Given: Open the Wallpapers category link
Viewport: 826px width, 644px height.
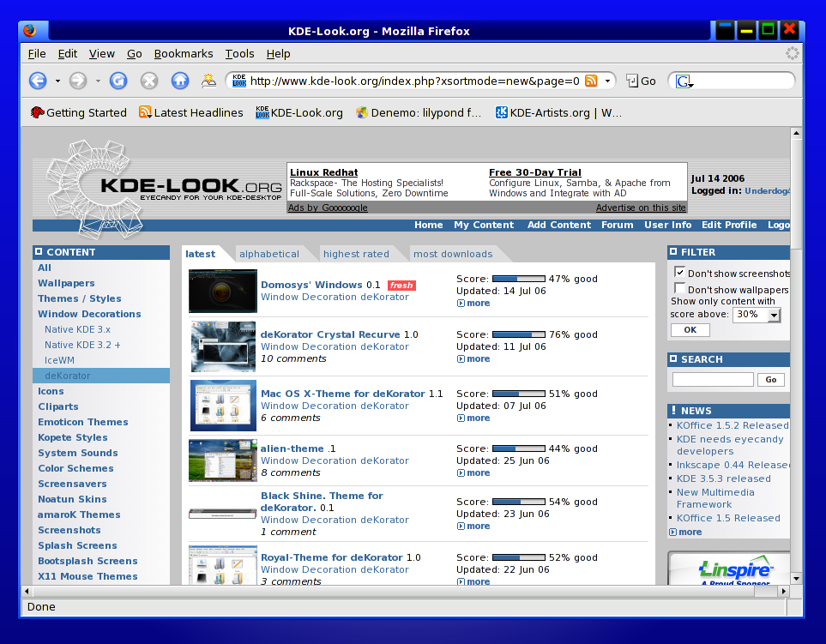Looking at the screenshot, I should coord(66,283).
